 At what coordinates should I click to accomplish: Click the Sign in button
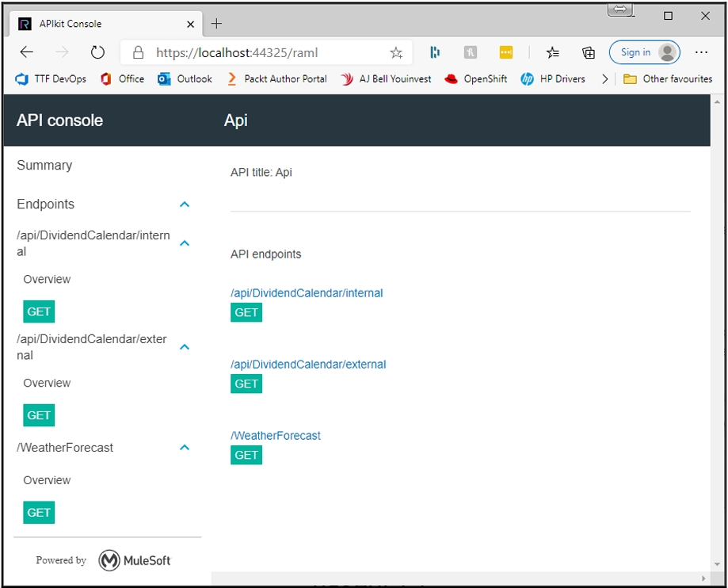click(x=644, y=53)
